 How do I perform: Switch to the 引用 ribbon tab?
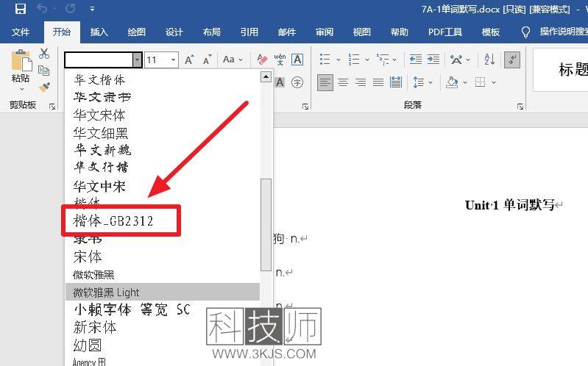pos(249,32)
